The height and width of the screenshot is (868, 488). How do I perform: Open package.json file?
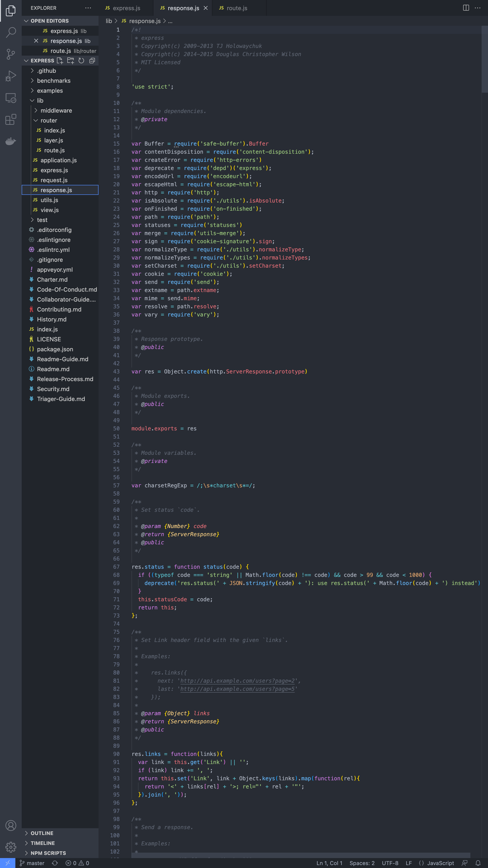click(60, 349)
